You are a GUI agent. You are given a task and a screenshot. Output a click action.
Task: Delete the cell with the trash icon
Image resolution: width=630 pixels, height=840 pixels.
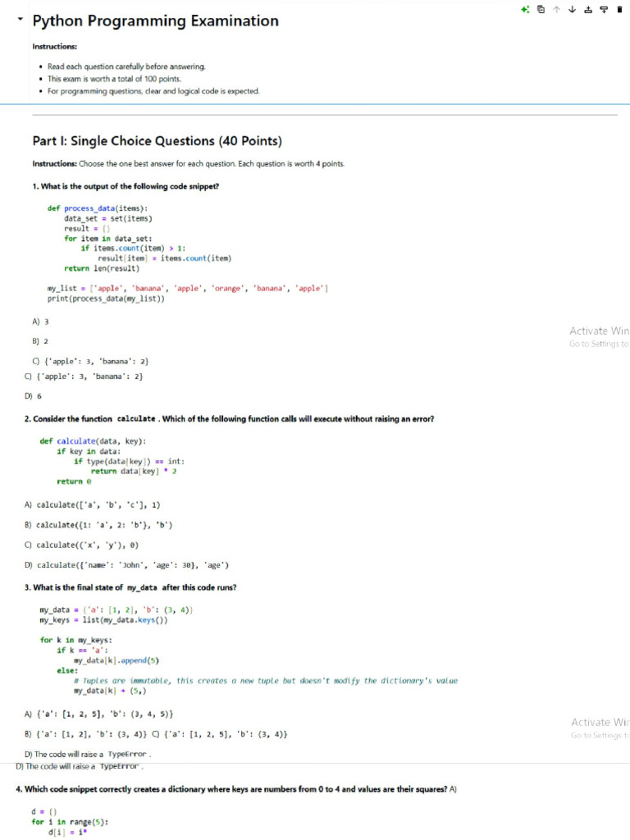point(619,10)
